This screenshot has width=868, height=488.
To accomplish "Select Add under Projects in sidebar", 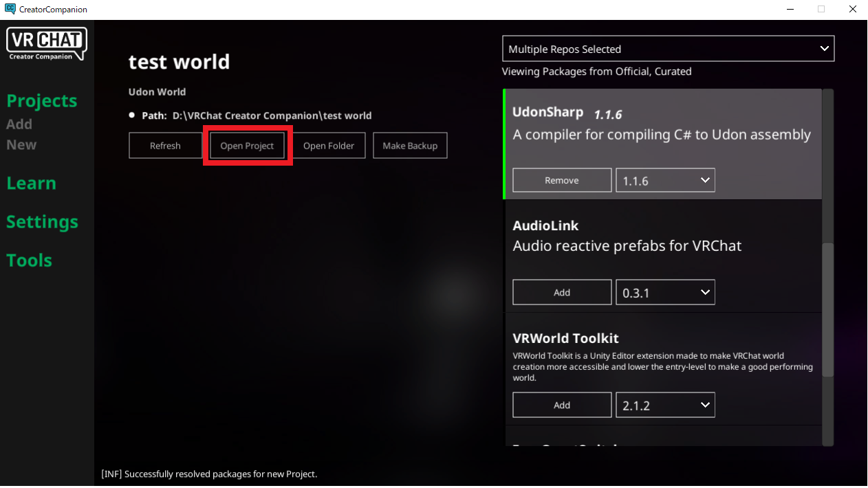I will tap(19, 124).
